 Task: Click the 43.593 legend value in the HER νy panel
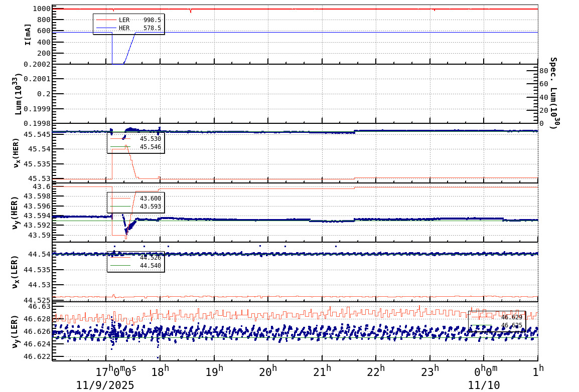[x=150, y=207]
